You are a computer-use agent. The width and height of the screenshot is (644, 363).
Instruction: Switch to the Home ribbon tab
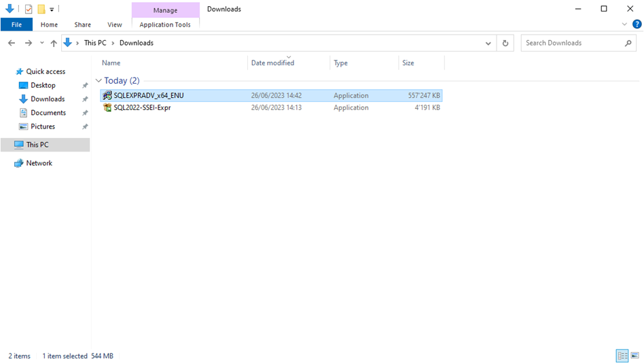click(50, 24)
